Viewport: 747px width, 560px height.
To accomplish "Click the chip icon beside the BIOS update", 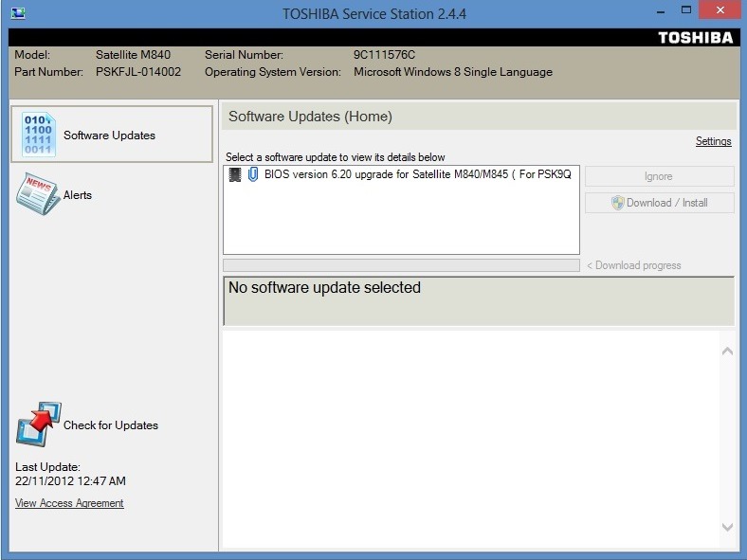I will coord(235,175).
